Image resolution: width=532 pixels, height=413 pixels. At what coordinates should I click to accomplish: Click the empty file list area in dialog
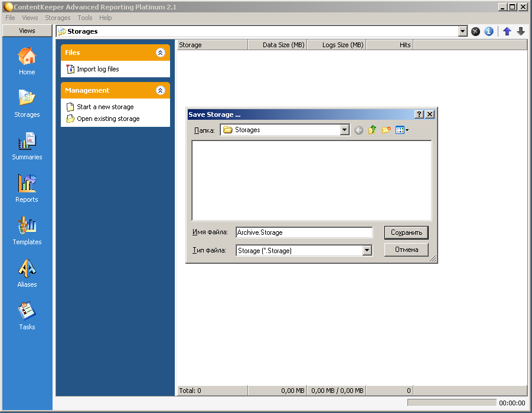pyautogui.click(x=311, y=181)
